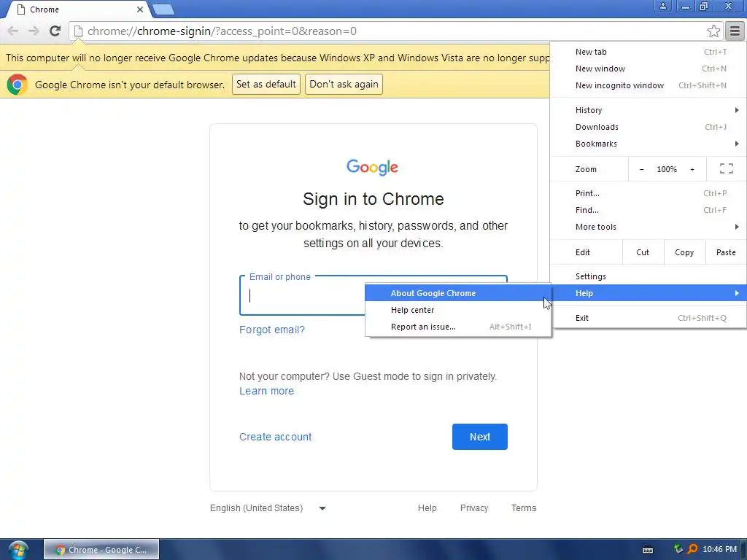This screenshot has width=747, height=560.
Task: Click Copy in the Edit row
Action: click(x=684, y=252)
